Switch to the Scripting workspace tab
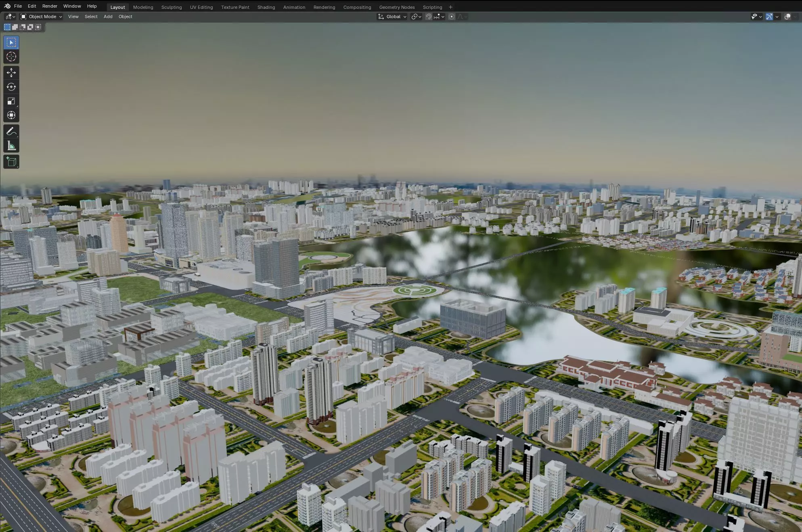Screen dimensions: 802x532 tap(432, 7)
